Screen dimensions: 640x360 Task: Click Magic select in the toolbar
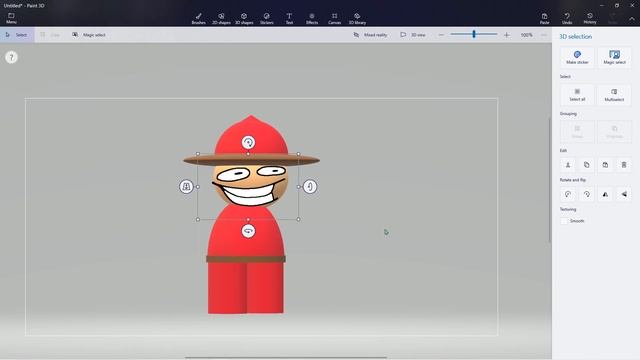[89, 35]
